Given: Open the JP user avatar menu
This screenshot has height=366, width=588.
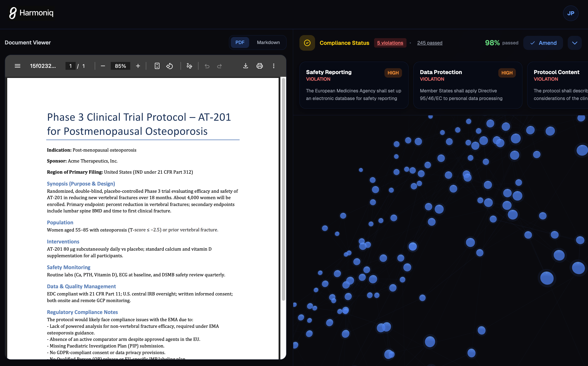Looking at the screenshot, I should pos(571,13).
